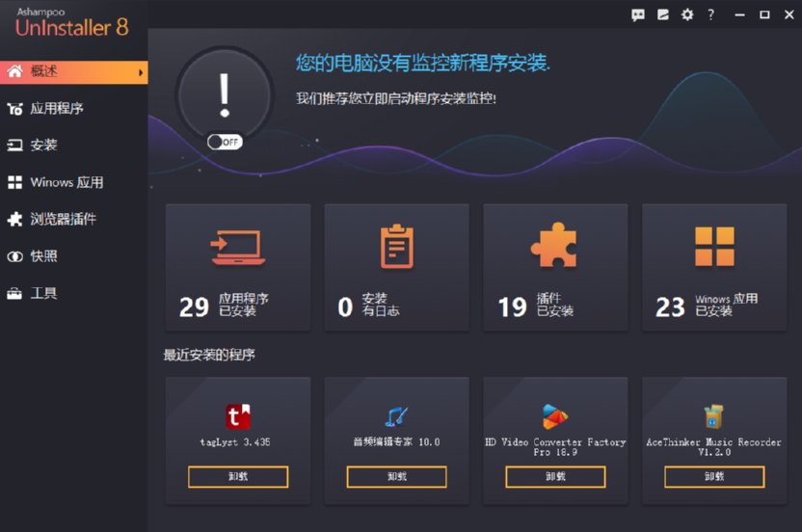Click the Windows grid icon in sidebar

coord(14,182)
